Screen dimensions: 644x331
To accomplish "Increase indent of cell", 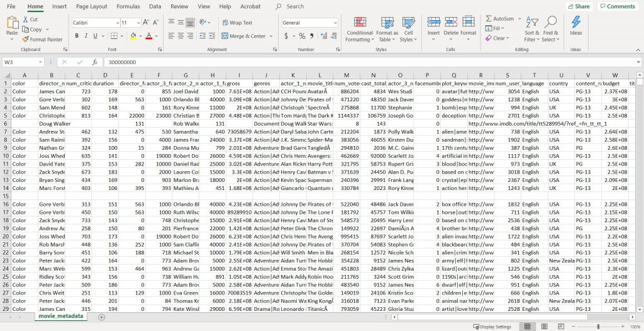I will point(212,36).
